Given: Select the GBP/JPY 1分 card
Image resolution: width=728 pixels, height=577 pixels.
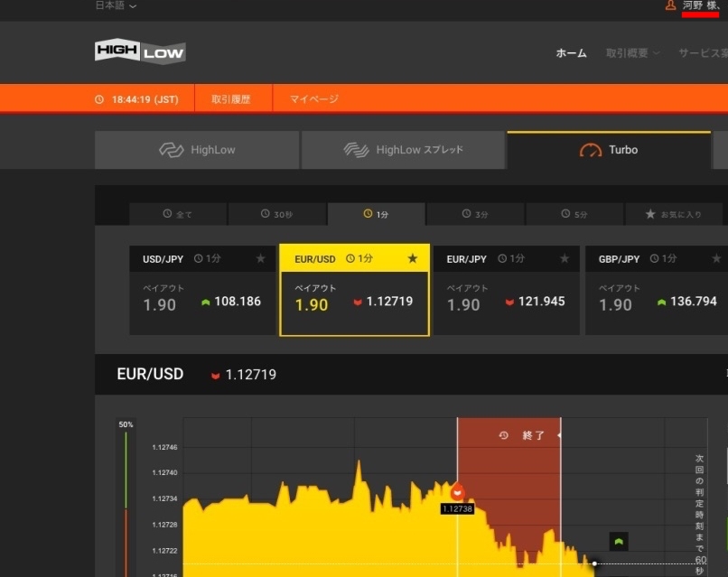Looking at the screenshot, I should pyautogui.click(x=657, y=290).
